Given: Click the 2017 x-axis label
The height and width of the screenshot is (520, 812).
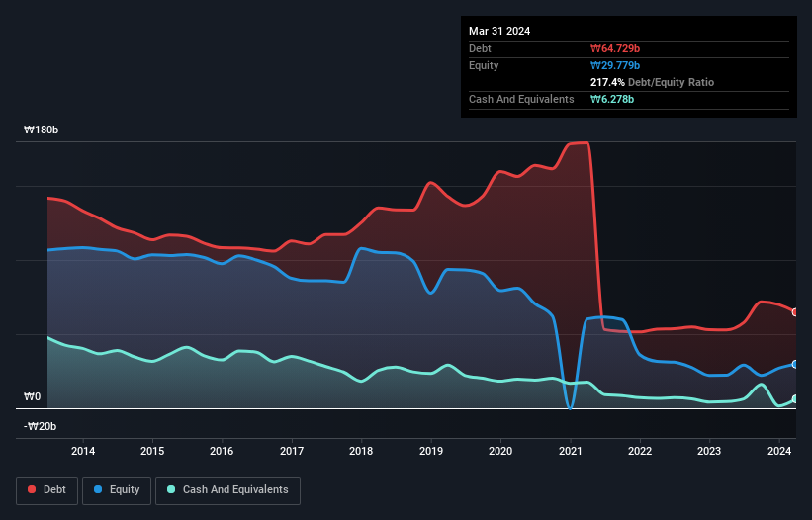Looking at the screenshot, I should coord(292,451).
